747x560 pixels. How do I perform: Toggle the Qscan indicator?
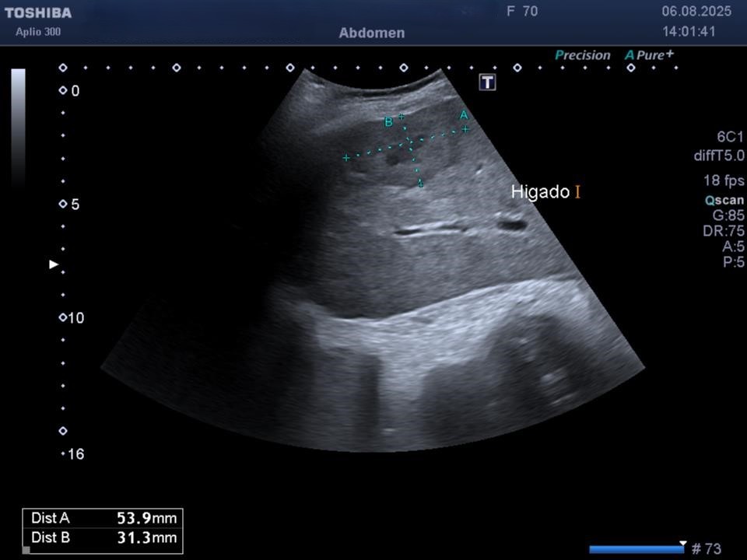[x=724, y=200]
